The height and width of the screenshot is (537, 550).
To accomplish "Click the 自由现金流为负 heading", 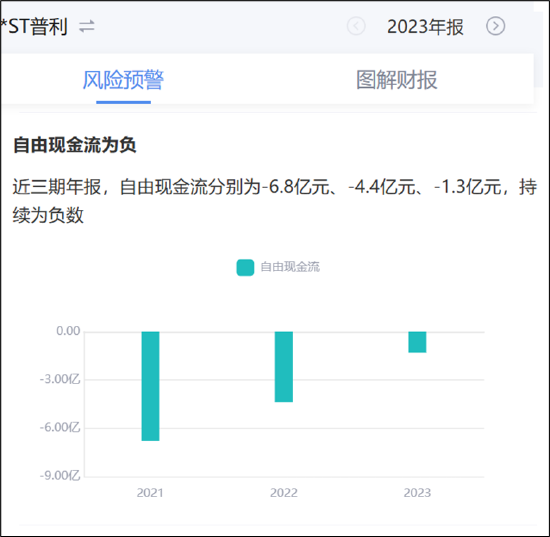I will click(x=74, y=145).
